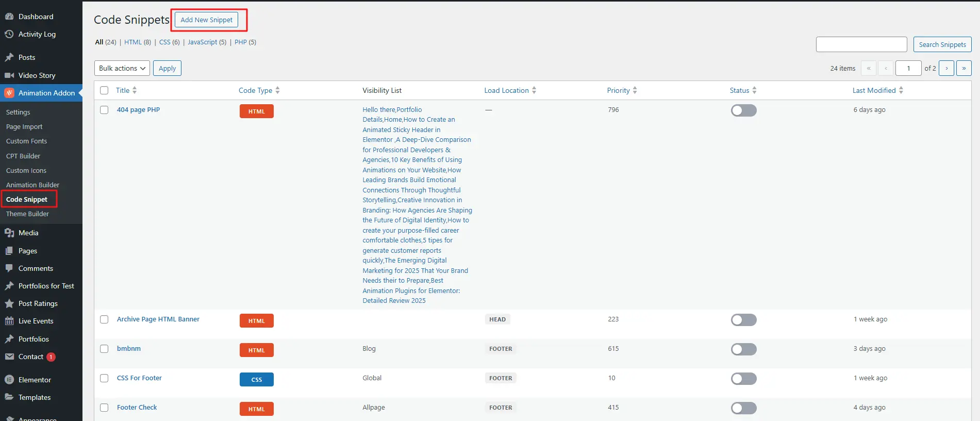Click the Add New Snippet button
The width and height of the screenshot is (980, 421).
(206, 20)
